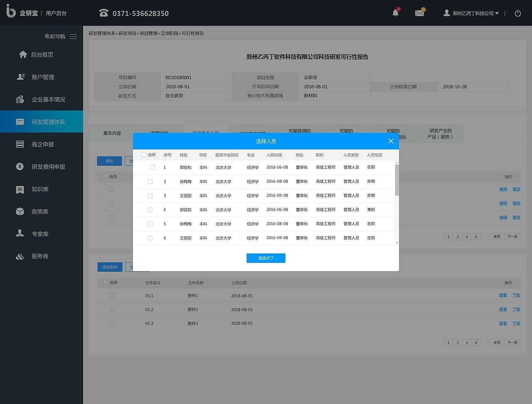
Task: Switch to the 研发产生的产品（服务）tab
Action: (x=440, y=134)
